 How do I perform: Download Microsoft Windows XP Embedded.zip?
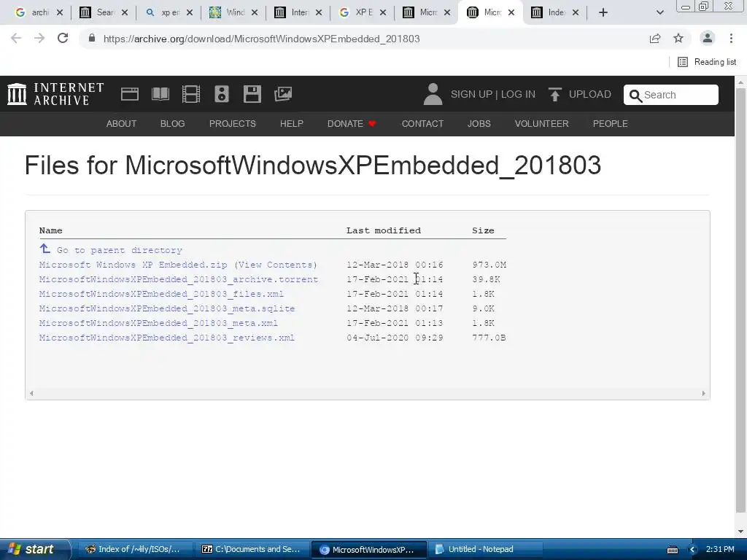coord(133,265)
